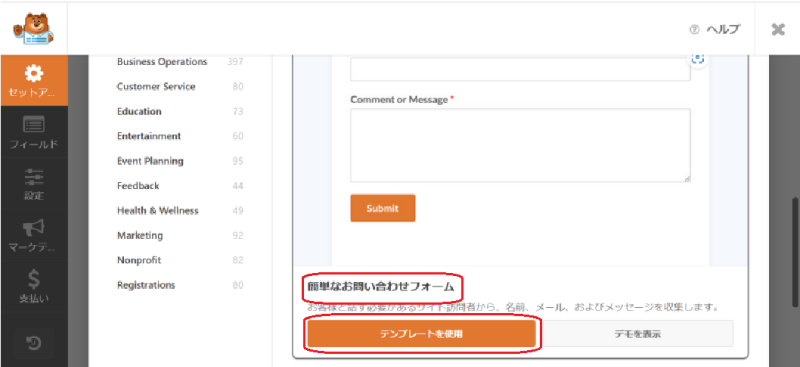Select the Customer Service category

(156, 86)
